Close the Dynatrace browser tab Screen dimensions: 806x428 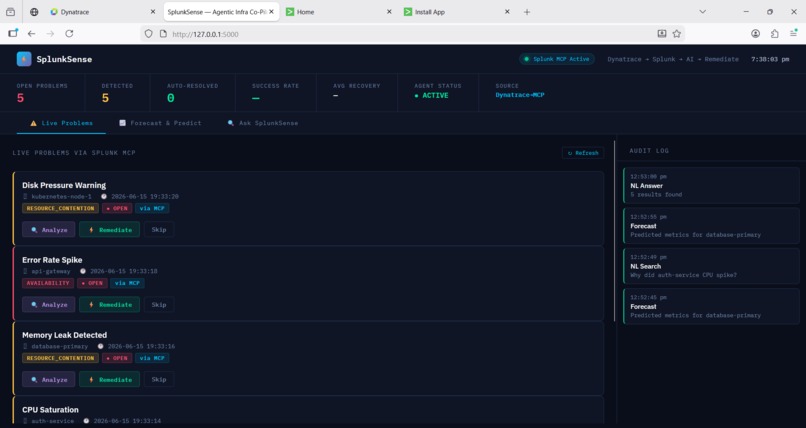coord(153,11)
